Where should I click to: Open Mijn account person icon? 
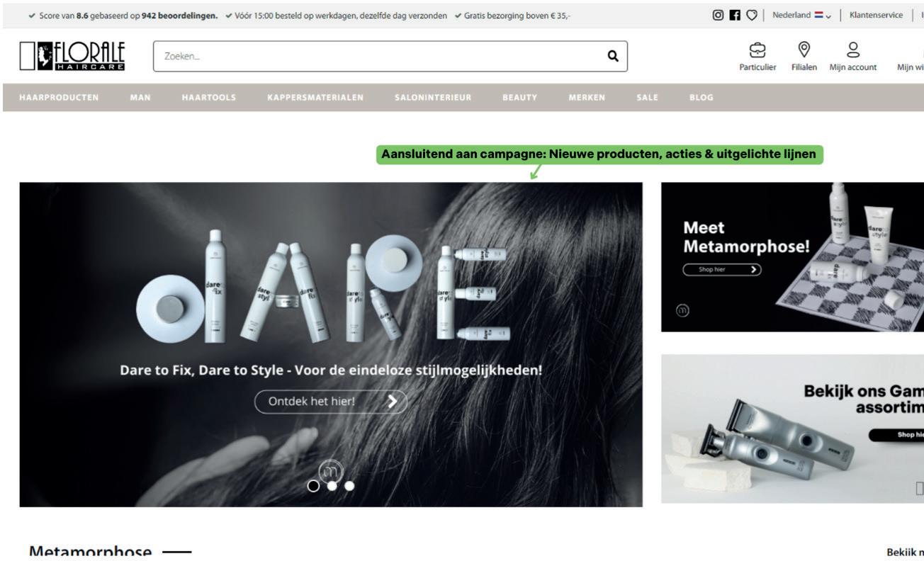click(x=853, y=50)
